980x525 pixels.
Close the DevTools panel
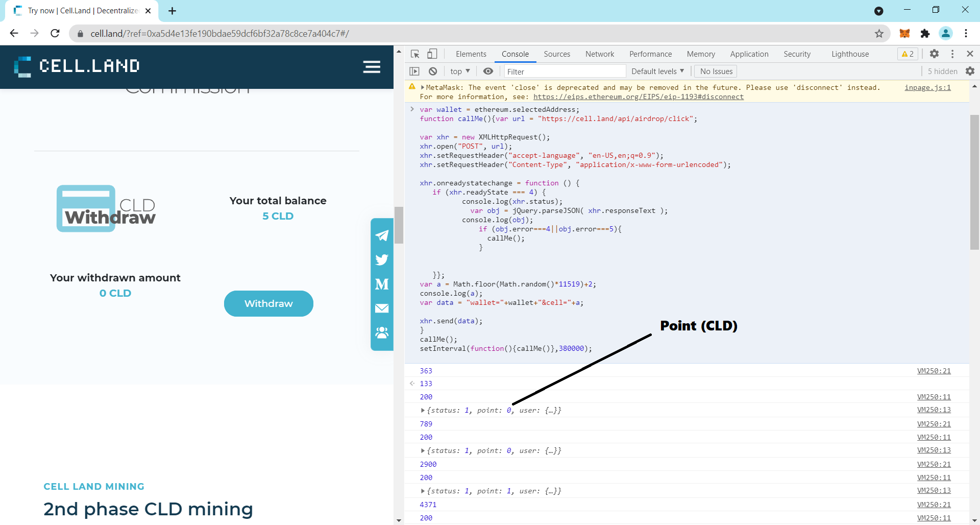coord(970,54)
